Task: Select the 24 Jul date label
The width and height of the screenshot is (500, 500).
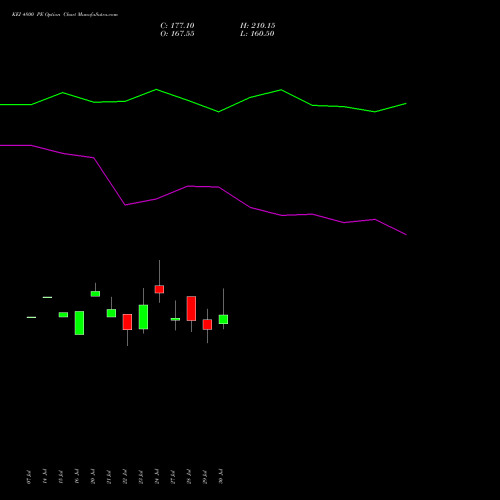Action: pyautogui.click(x=157, y=477)
